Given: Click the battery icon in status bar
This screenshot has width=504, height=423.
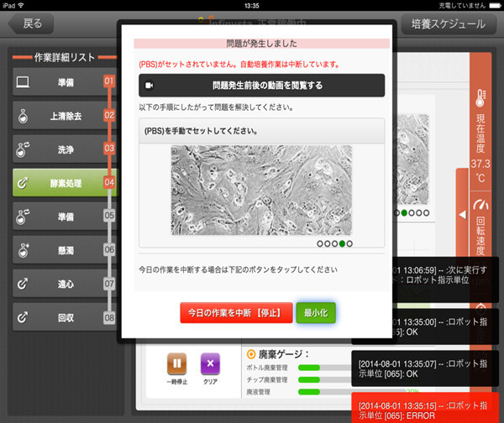Looking at the screenshot, I should click(495, 6).
